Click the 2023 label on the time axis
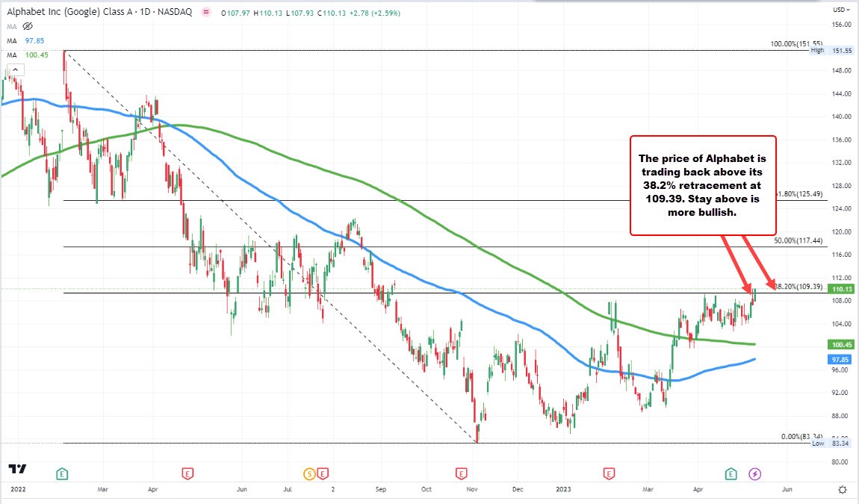 [x=563, y=489]
